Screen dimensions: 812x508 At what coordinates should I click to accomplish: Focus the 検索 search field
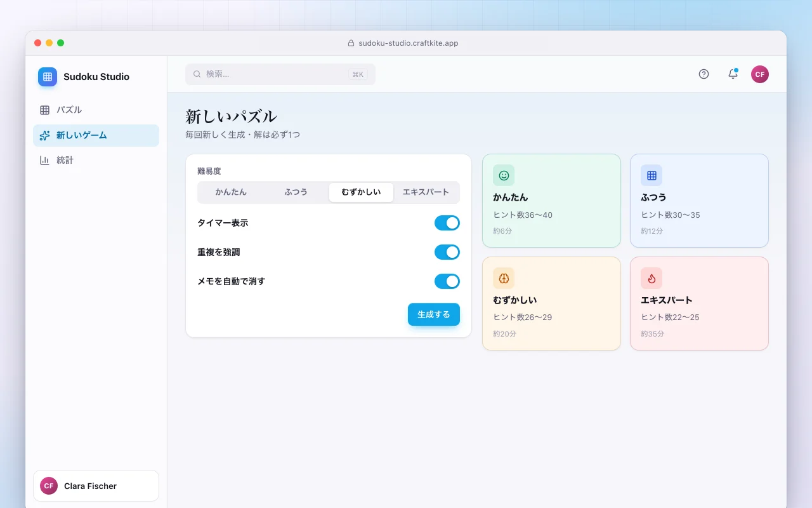tap(280, 74)
